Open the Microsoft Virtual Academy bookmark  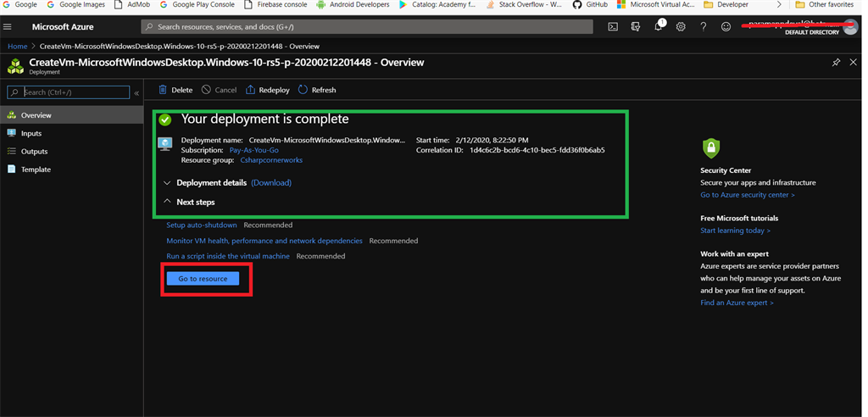(655, 4)
